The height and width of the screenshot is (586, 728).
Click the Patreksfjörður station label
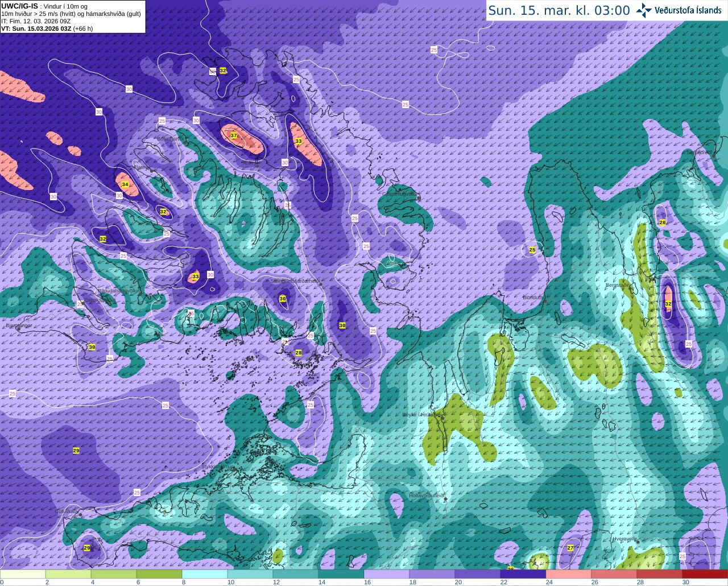[x=99, y=300]
